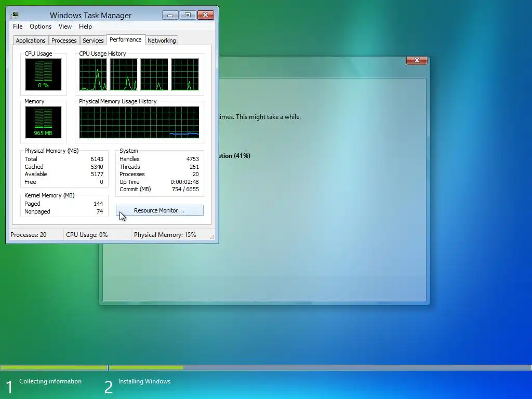The height and width of the screenshot is (399, 532).
Task: Click the Free memory value 0
Action: (101, 182)
